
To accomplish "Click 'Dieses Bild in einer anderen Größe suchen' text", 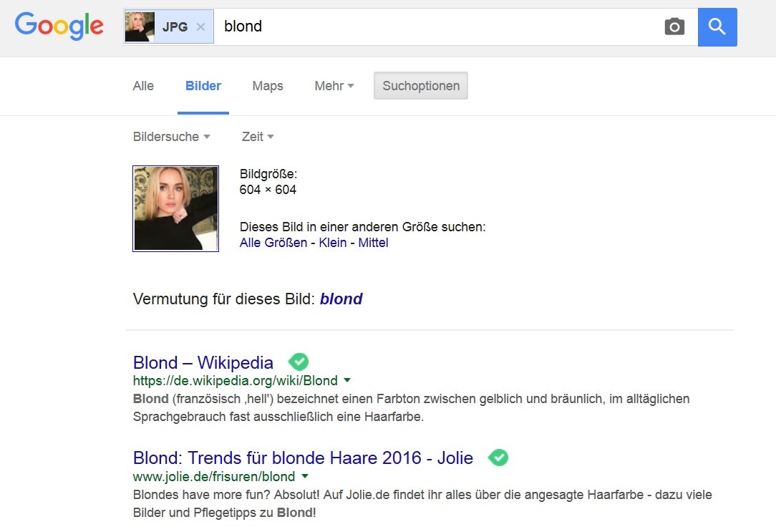I will [362, 227].
